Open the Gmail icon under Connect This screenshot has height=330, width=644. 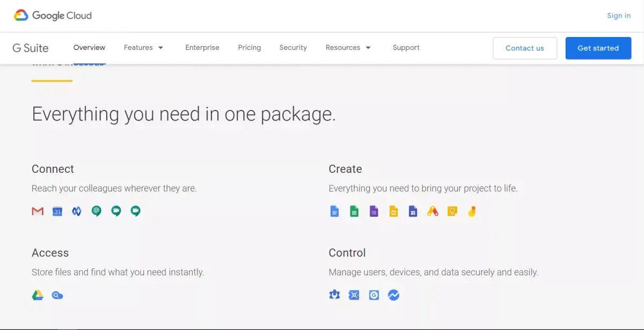38,211
